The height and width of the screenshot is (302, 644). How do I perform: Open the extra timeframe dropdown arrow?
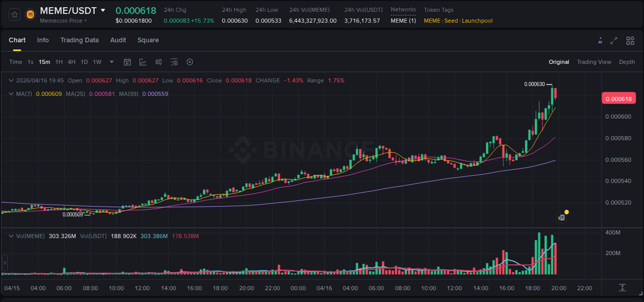click(111, 62)
